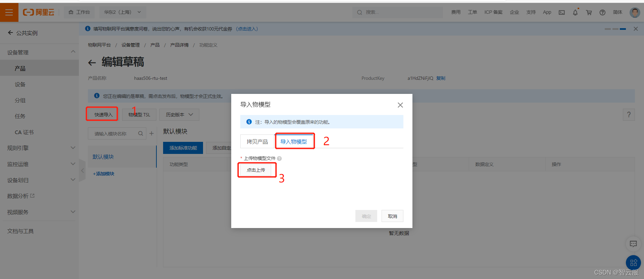Click the 确定 button in dialog
This screenshot has height=279, width=644.
(366, 216)
